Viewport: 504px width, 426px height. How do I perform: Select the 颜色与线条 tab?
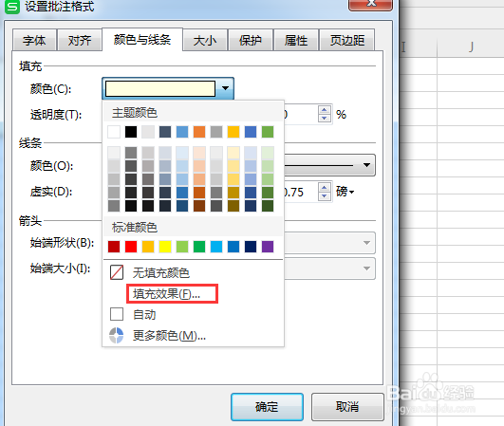pos(142,40)
